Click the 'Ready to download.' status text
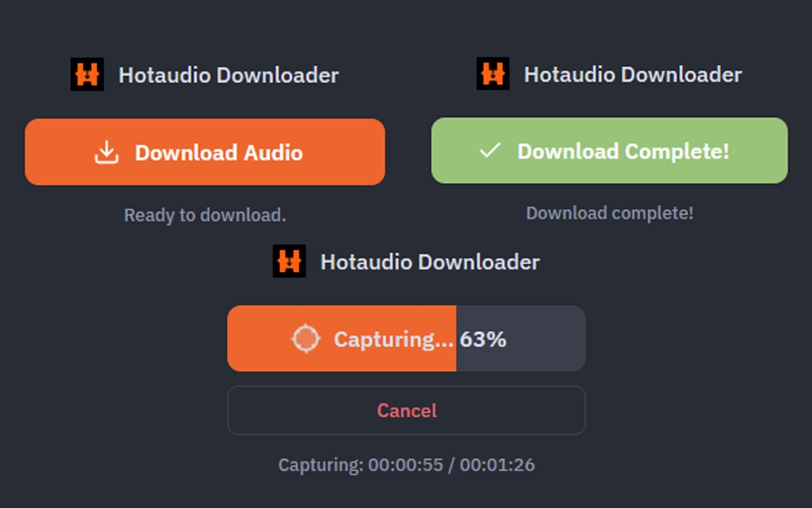The image size is (812, 508). click(x=205, y=215)
